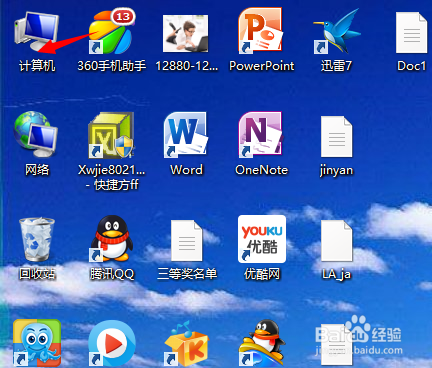The width and height of the screenshot is (432, 368).
Task: Click the 网络 label text
Action: [37, 170]
